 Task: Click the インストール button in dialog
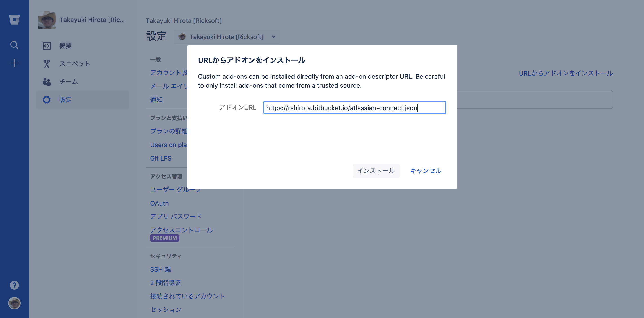(376, 171)
